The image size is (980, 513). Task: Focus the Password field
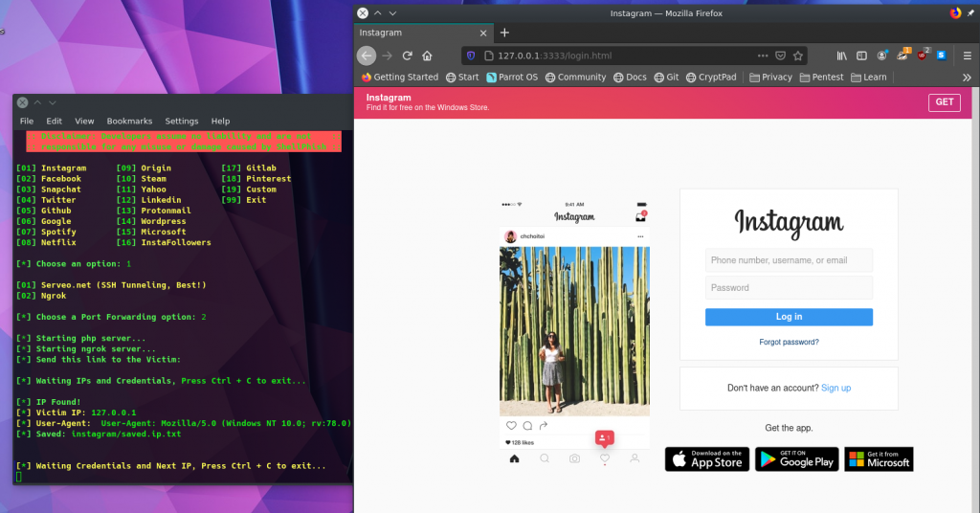pyautogui.click(x=789, y=287)
